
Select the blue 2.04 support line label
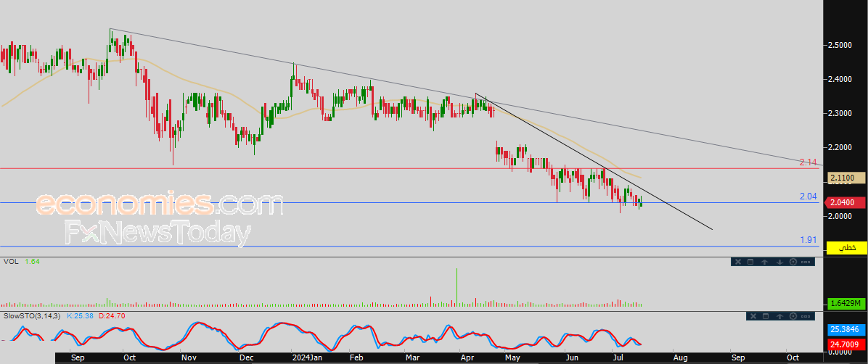pyautogui.click(x=808, y=197)
